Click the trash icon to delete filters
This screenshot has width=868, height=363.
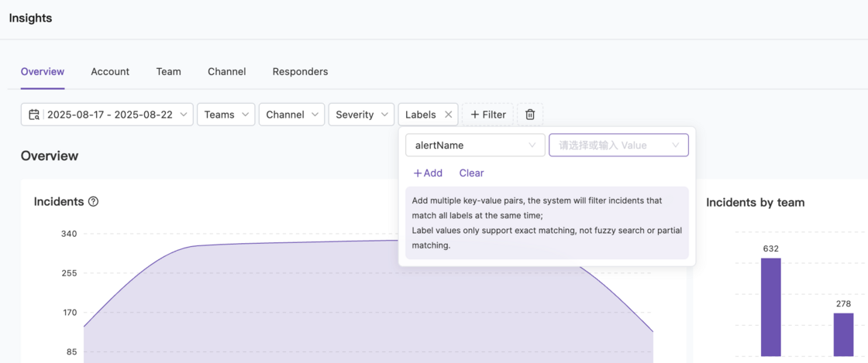530,115
